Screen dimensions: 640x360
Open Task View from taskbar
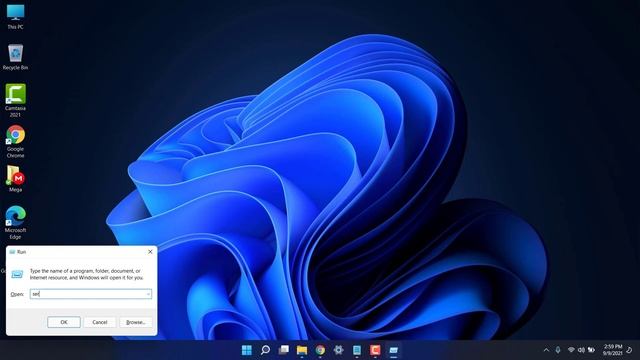coord(284,350)
